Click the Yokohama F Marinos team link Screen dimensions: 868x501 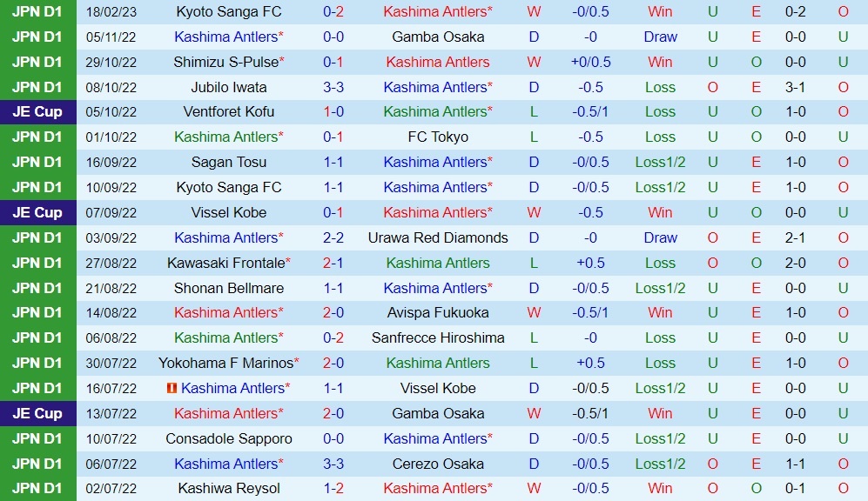pos(225,363)
